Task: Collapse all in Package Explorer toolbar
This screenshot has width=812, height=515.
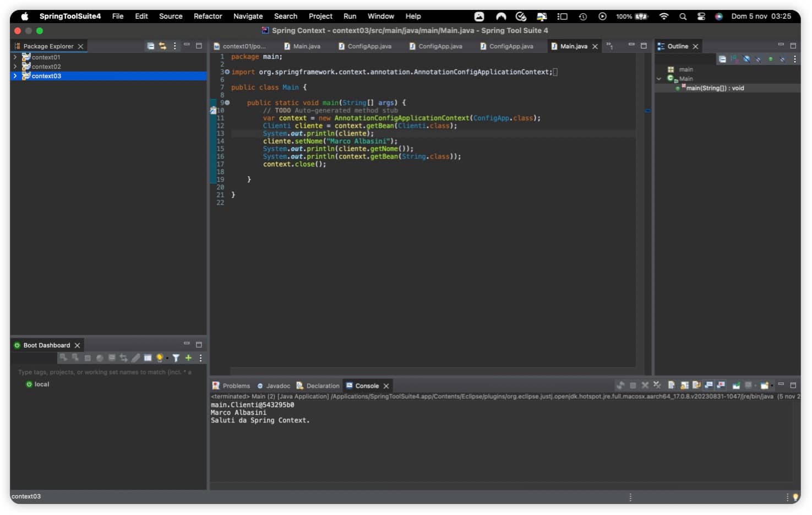Action: [x=150, y=46]
